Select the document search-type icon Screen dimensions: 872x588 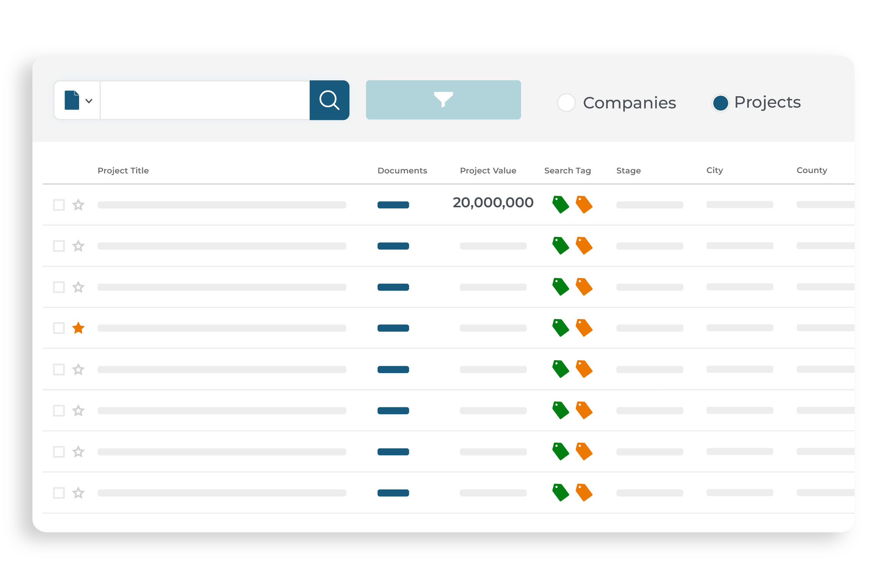pyautogui.click(x=72, y=100)
